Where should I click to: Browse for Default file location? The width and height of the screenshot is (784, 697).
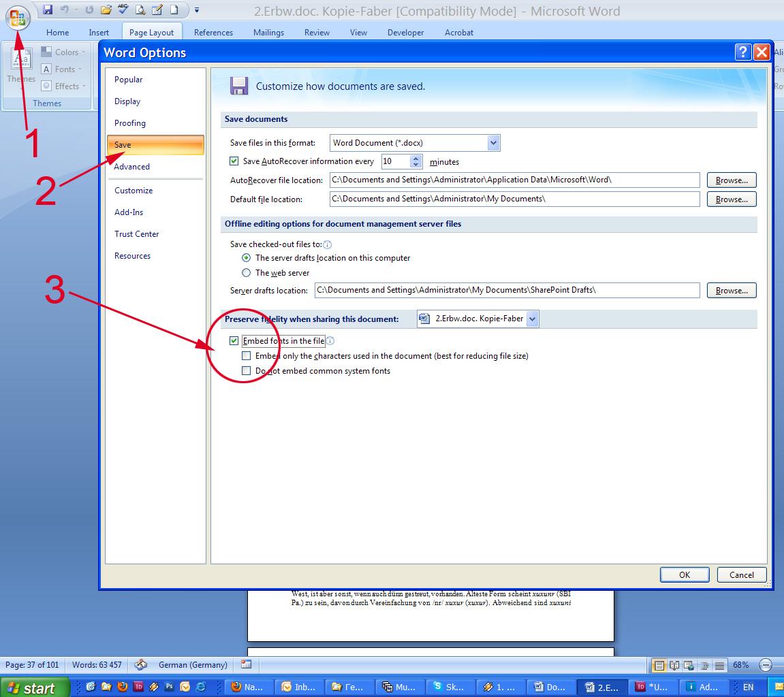[732, 199]
